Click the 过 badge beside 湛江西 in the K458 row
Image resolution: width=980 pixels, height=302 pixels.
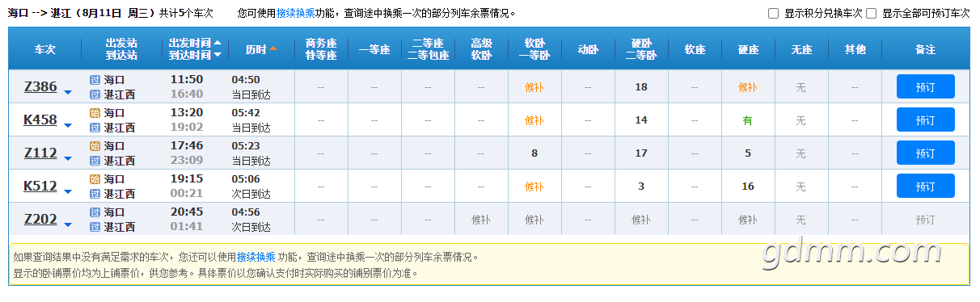95,128
